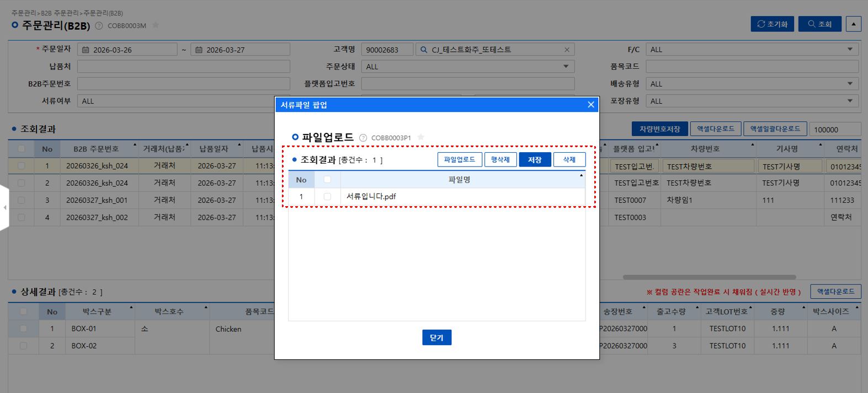This screenshot has height=393, width=868.
Task: Click the 품목코드 input field
Action: 752,67
